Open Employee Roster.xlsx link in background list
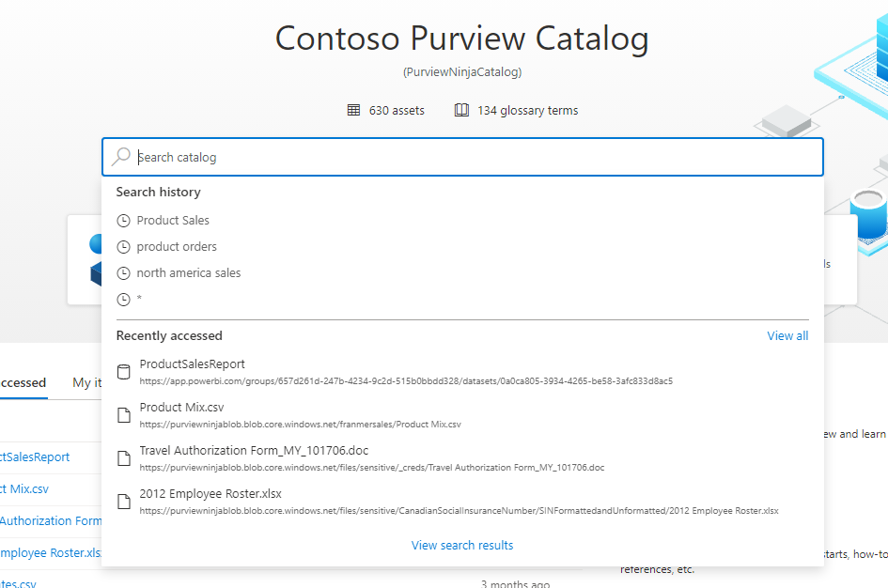This screenshot has width=888, height=588. click(51, 553)
